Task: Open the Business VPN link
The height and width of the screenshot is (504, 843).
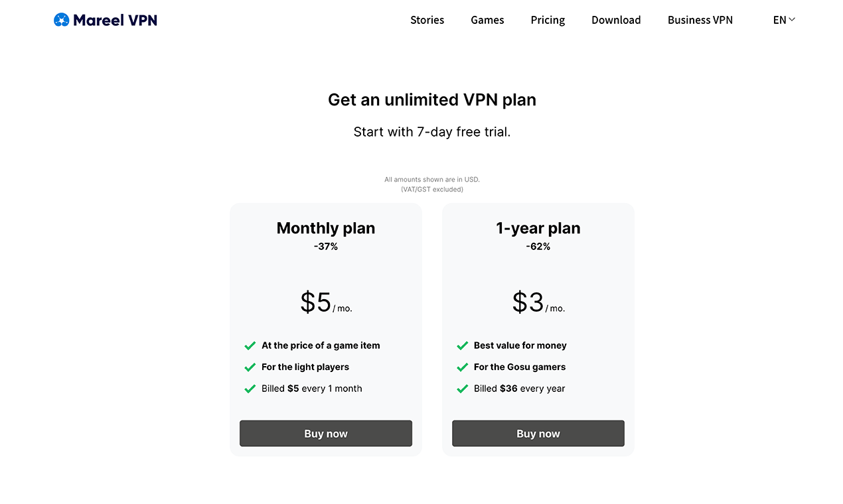Action: 700,20
